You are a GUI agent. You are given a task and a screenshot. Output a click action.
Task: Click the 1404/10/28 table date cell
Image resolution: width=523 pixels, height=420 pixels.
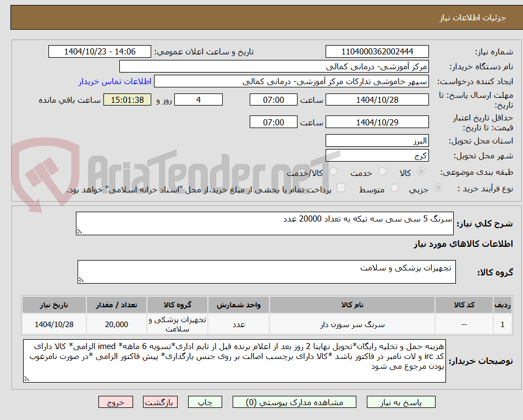pyautogui.click(x=54, y=324)
